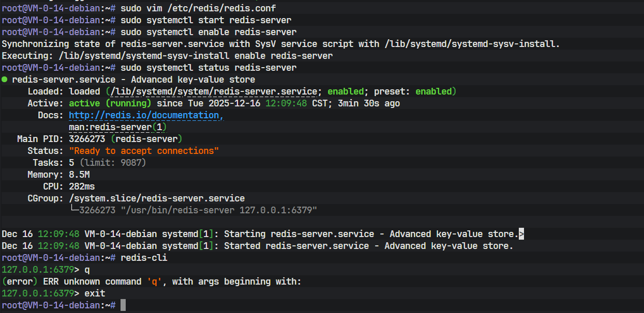
Task: Click the text 'sudo vim /etc/redis/redis.conf'
Action: pos(198,8)
